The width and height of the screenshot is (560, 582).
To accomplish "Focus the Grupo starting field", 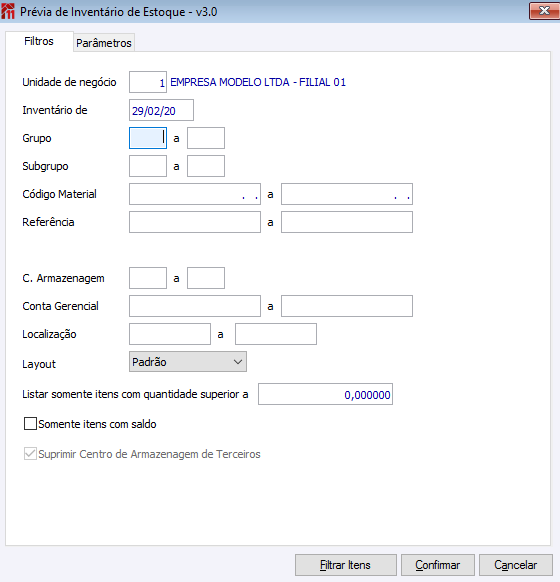I will point(148,138).
